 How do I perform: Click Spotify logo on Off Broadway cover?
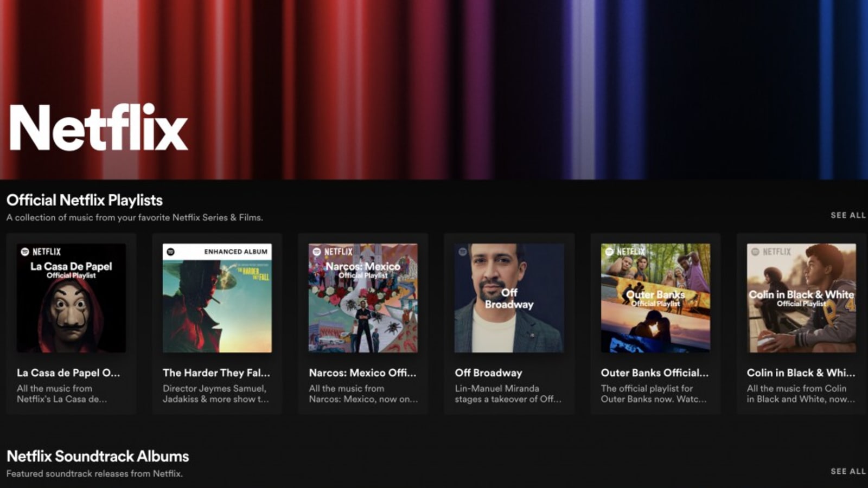[x=463, y=252]
